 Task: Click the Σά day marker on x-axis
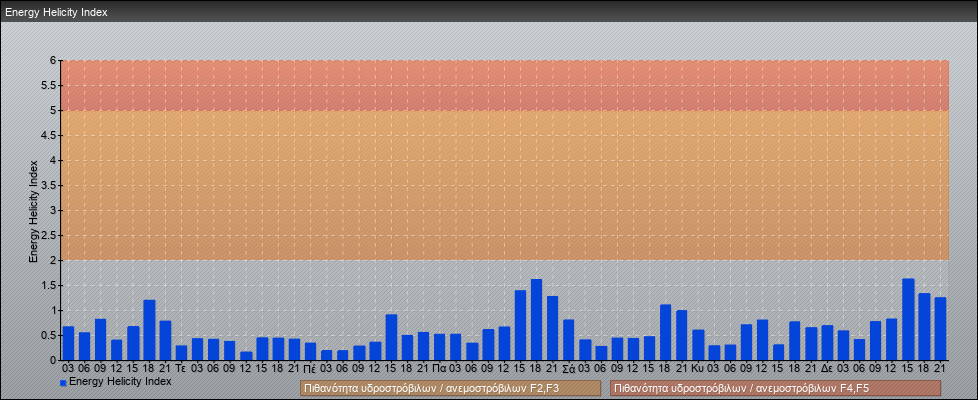tap(568, 368)
